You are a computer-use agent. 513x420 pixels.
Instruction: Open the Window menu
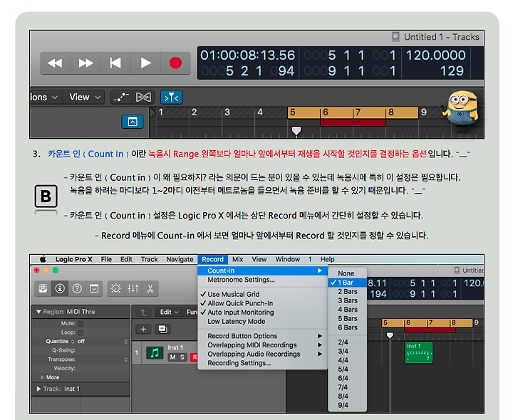pyautogui.click(x=287, y=259)
